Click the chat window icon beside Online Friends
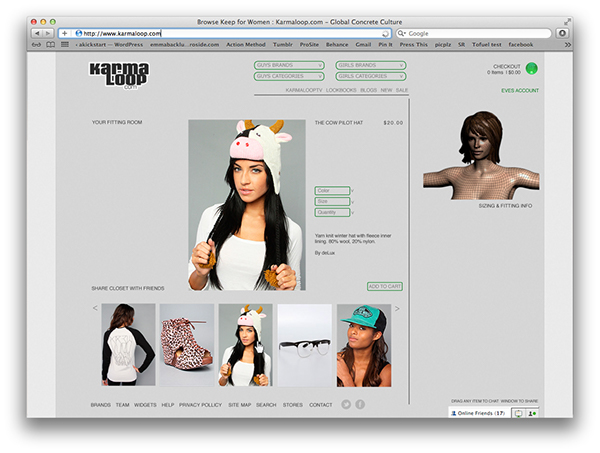 coord(518,413)
